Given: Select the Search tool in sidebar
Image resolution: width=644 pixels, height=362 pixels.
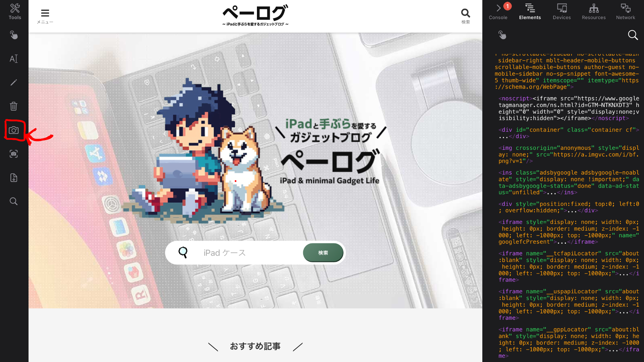Looking at the screenshot, I should coord(14,201).
